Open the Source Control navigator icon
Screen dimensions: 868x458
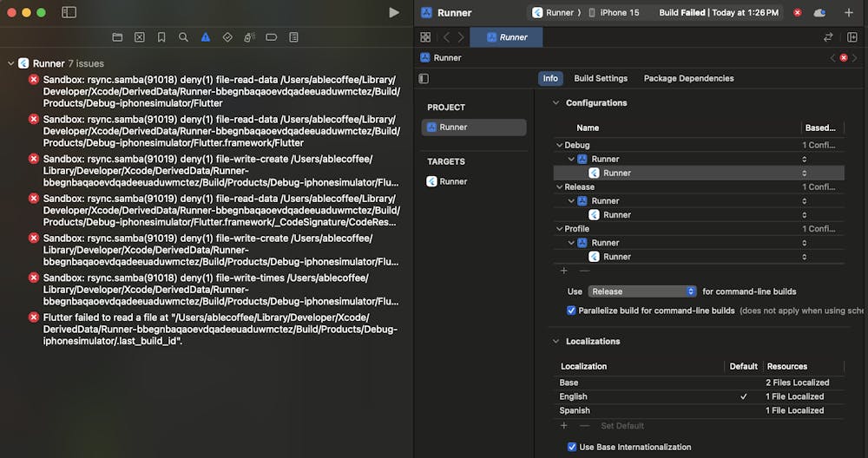click(x=140, y=37)
